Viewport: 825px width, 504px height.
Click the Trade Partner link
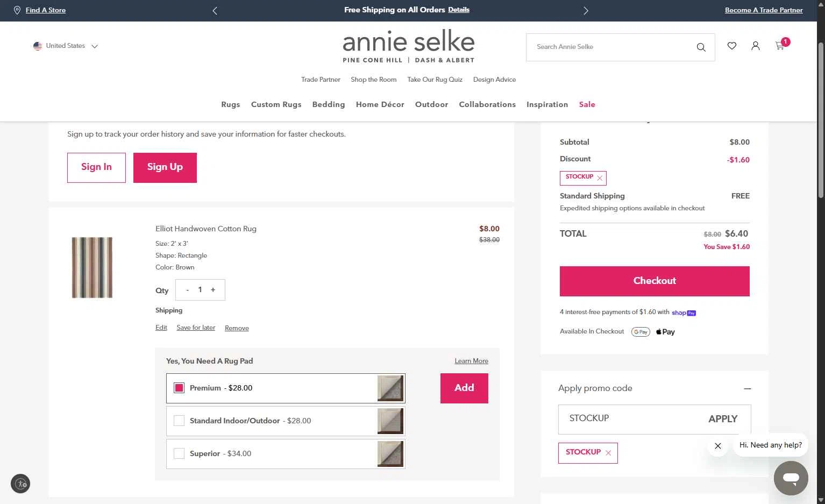click(x=321, y=80)
